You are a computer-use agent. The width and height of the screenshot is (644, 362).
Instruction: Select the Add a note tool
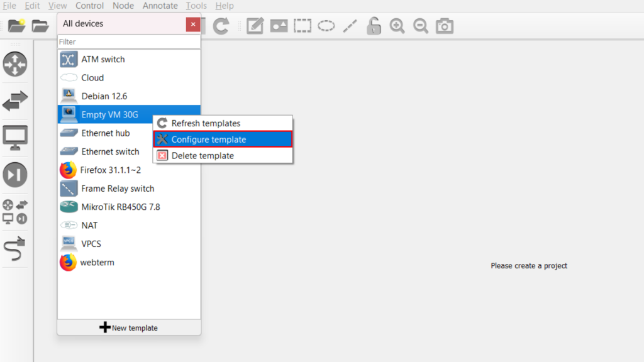point(255,26)
